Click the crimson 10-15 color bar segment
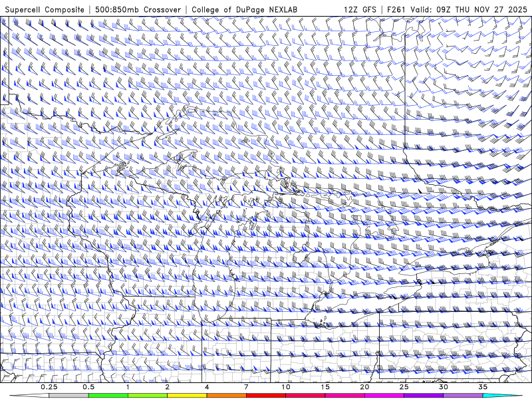 point(305,396)
